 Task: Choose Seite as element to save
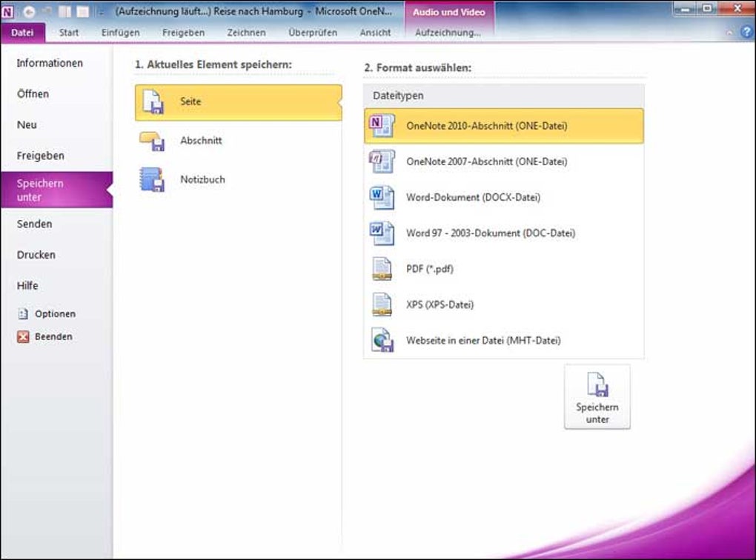pos(239,102)
